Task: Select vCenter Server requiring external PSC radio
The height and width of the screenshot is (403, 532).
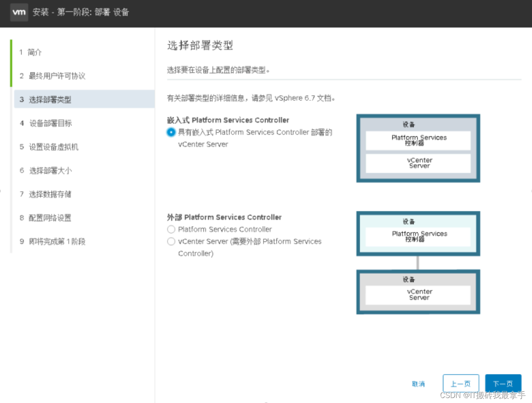Action: (171, 241)
